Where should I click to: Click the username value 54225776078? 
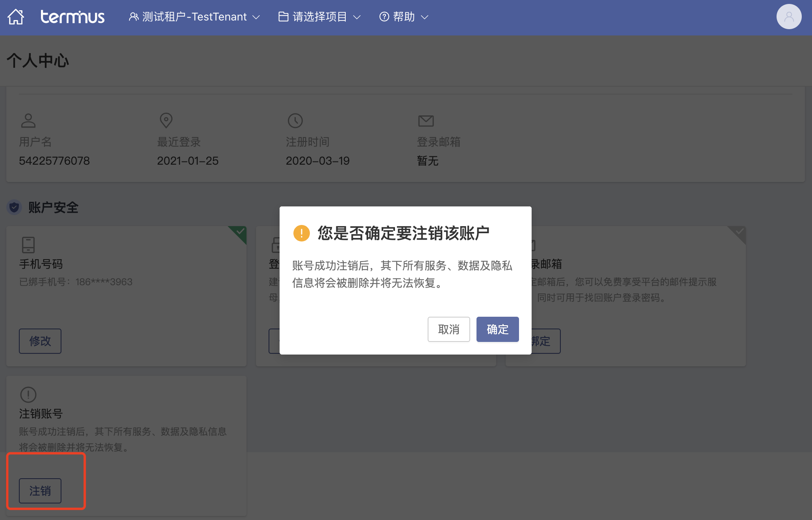pyautogui.click(x=54, y=161)
